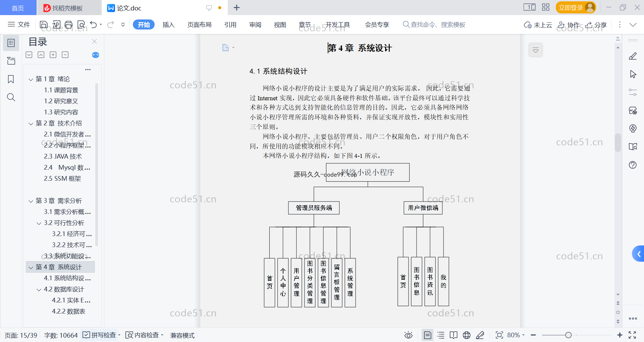
Task: Open the Bookmark panel icon
Action: (11, 79)
